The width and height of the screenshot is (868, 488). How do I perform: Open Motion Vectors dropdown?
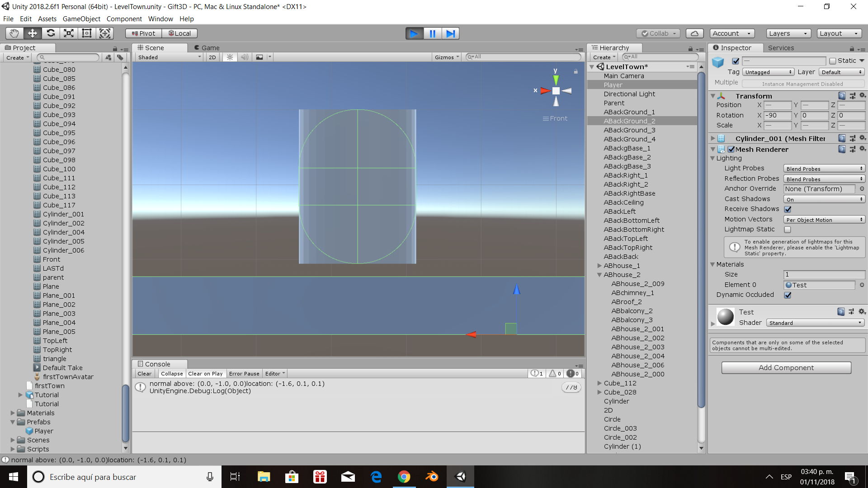click(x=824, y=220)
